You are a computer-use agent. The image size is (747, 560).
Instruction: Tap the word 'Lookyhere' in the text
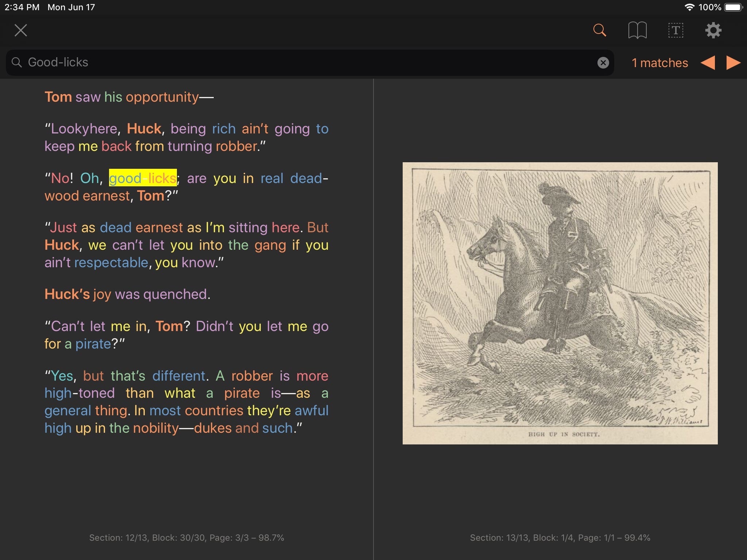84,129
